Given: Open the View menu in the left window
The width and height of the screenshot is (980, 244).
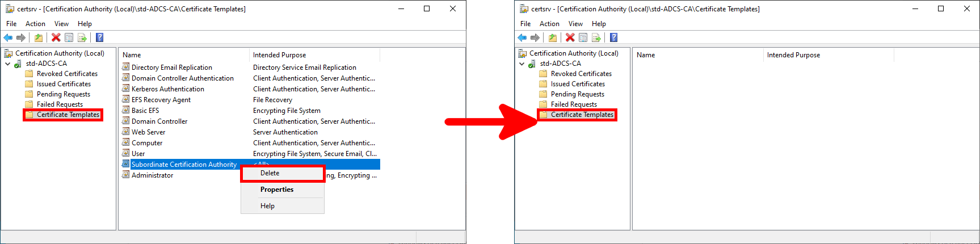Looking at the screenshot, I should (x=61, y=24).
